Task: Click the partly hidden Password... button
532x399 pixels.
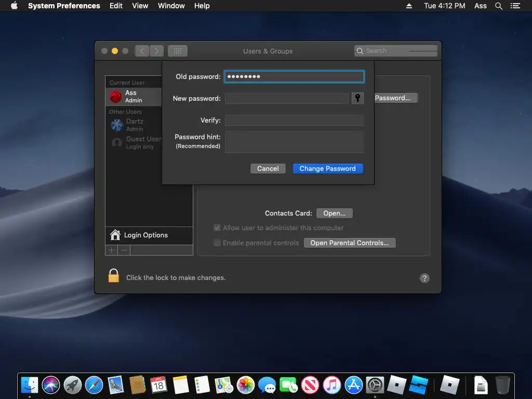Action: [x=396, y=98]
